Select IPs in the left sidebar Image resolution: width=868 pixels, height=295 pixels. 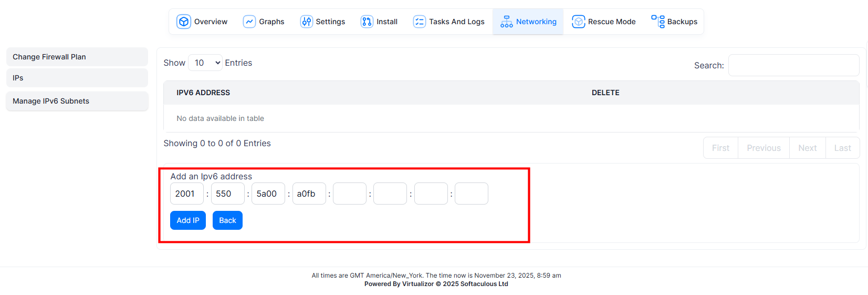point(77,78)
